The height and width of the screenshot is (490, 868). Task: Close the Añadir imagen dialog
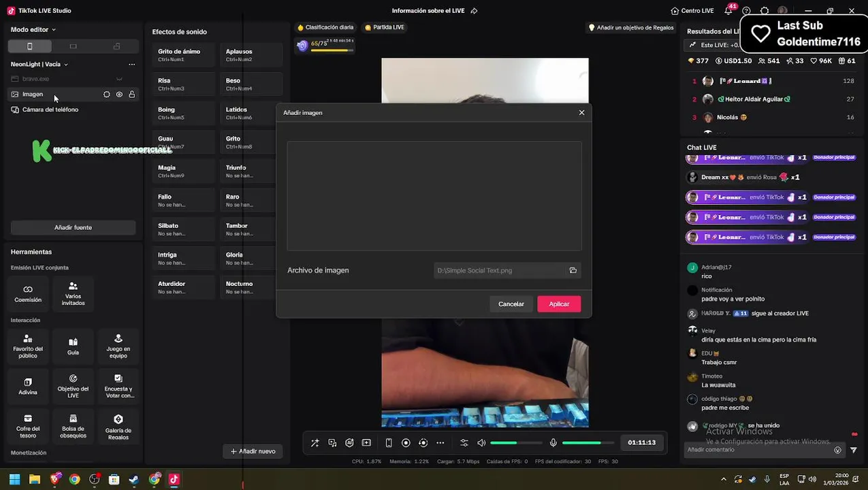click(x=581, y=112)
